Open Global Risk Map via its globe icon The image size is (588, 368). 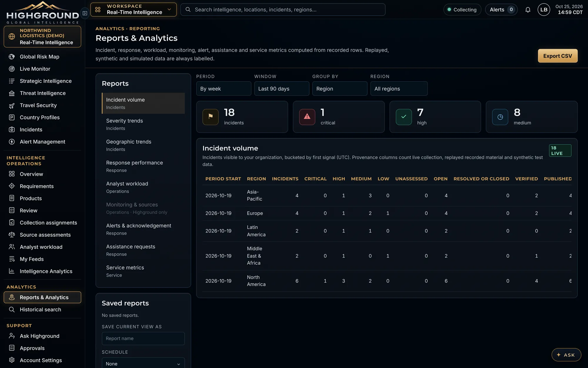pyautogui.click(x=12, y=57)
